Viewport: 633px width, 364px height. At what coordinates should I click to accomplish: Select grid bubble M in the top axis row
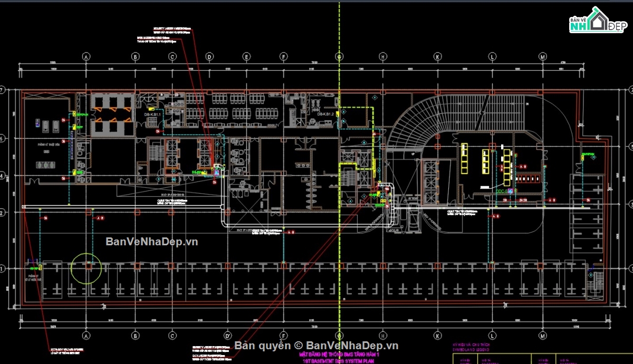pyautogui.click(x=542, y=56)
